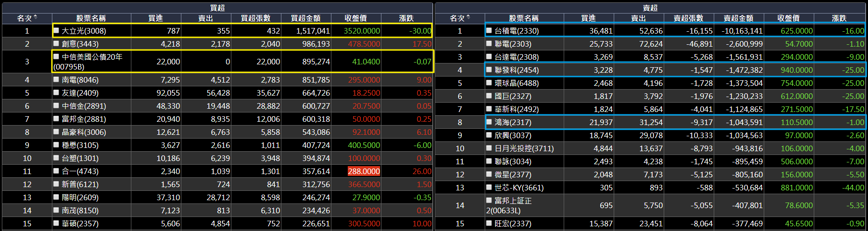Open stock name 聯詠(3034)
Screen dimensions: 868x231
(513, 161)
